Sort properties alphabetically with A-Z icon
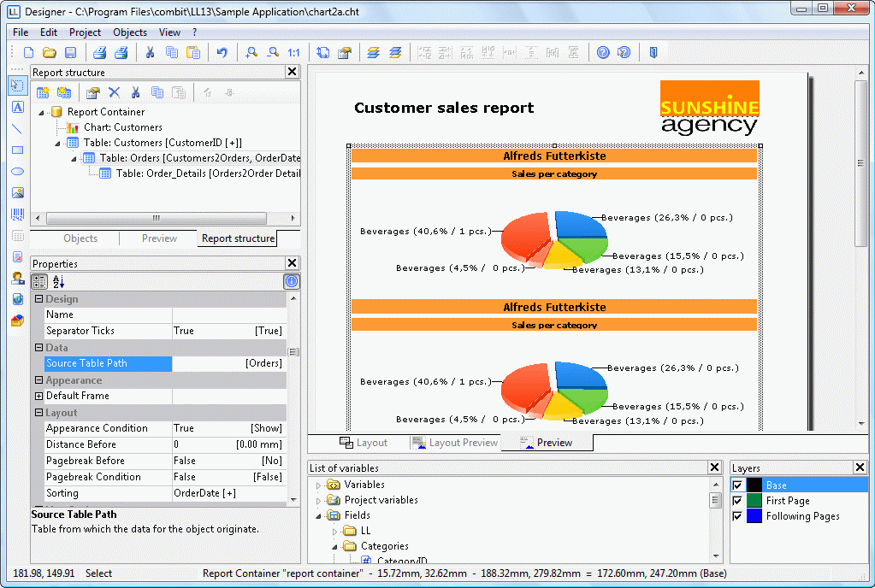The height and width of the screenshot is (588, 875). point(58,281)
